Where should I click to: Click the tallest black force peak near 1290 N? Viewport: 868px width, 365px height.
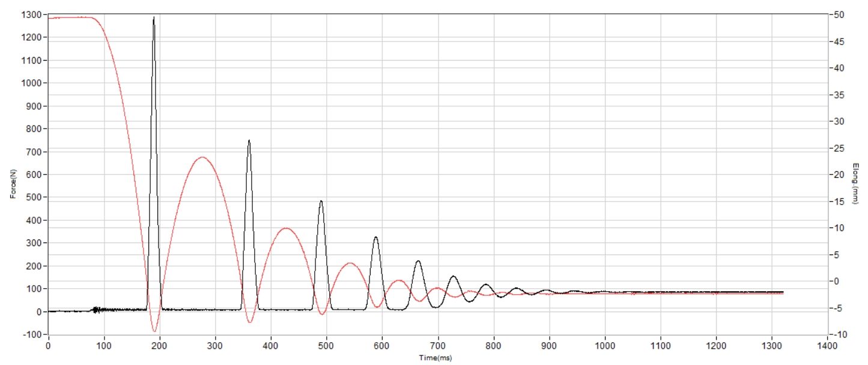[154, 18]
